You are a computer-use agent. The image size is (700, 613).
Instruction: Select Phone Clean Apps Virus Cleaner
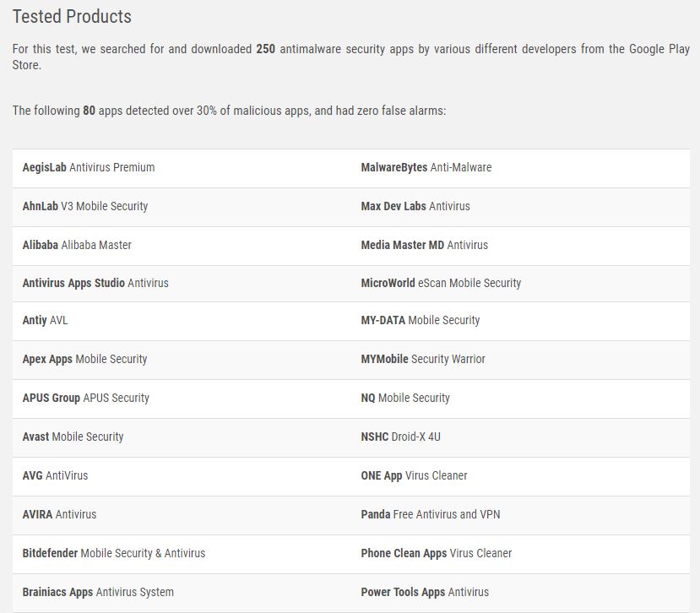click(436, 553)
